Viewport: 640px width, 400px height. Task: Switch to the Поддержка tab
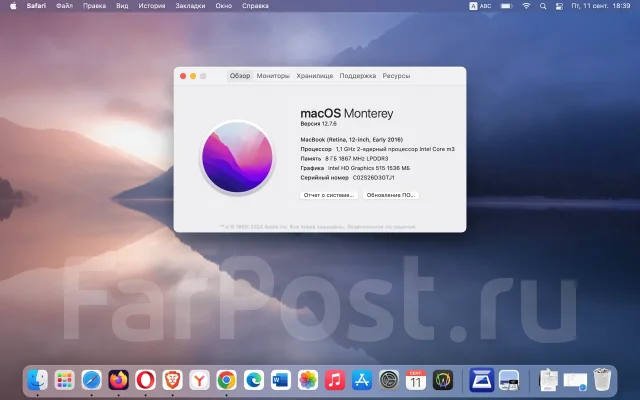click(x=358, y=76)
